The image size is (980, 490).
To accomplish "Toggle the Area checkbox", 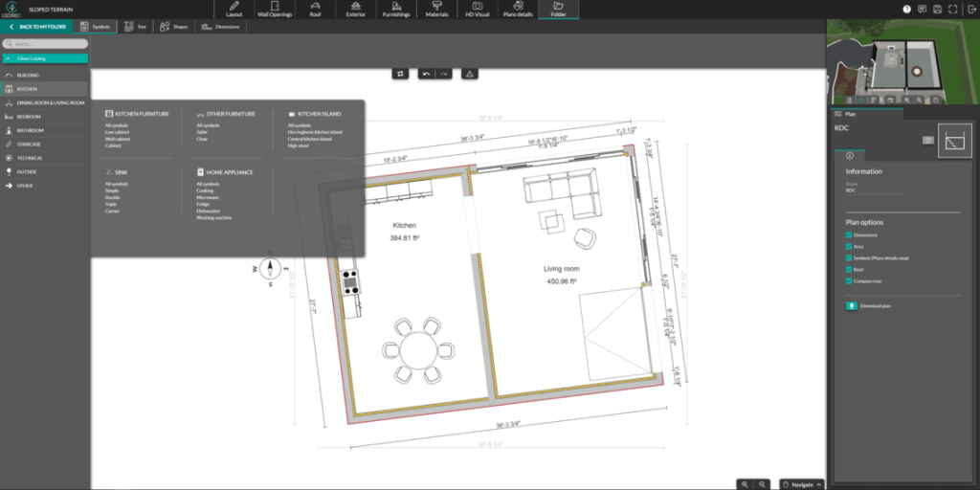I will [x=849, y=246].
